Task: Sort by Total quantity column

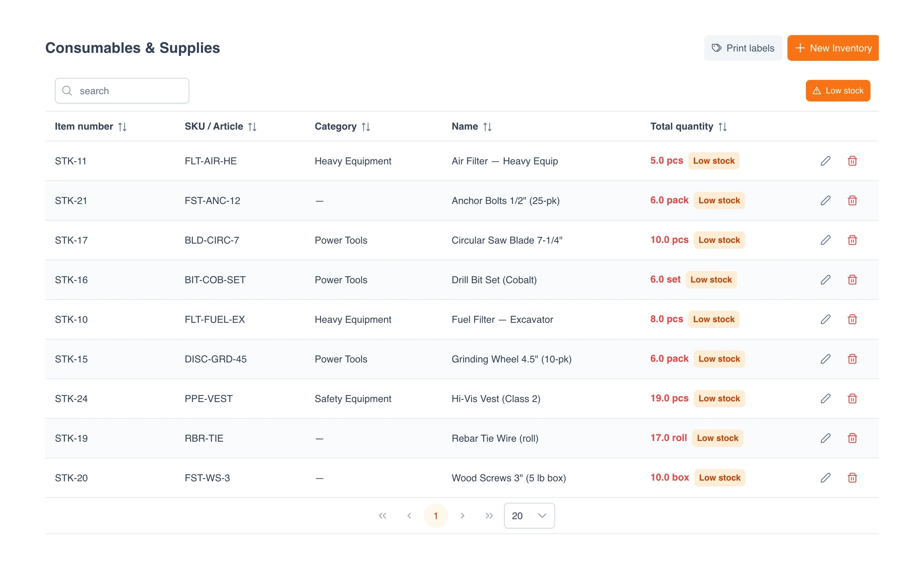Action: (722, 126)
